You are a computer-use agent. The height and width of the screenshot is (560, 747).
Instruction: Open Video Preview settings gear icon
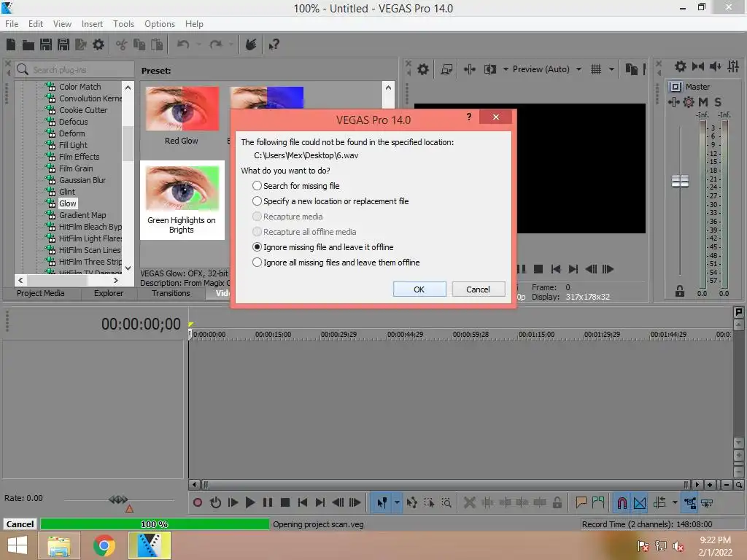(x=423, y=69)
